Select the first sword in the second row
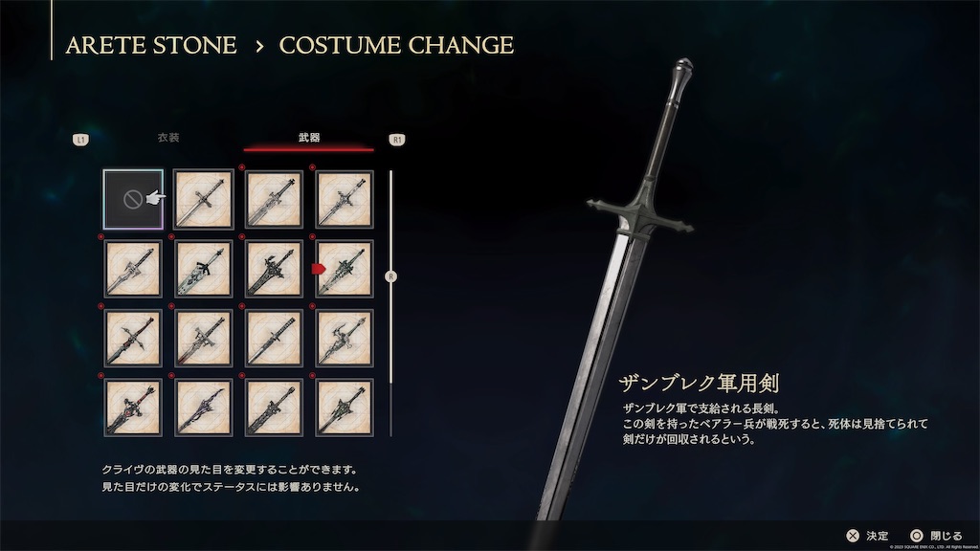The width and height of the screenshot is (980, 551). (x=133, y=269)
